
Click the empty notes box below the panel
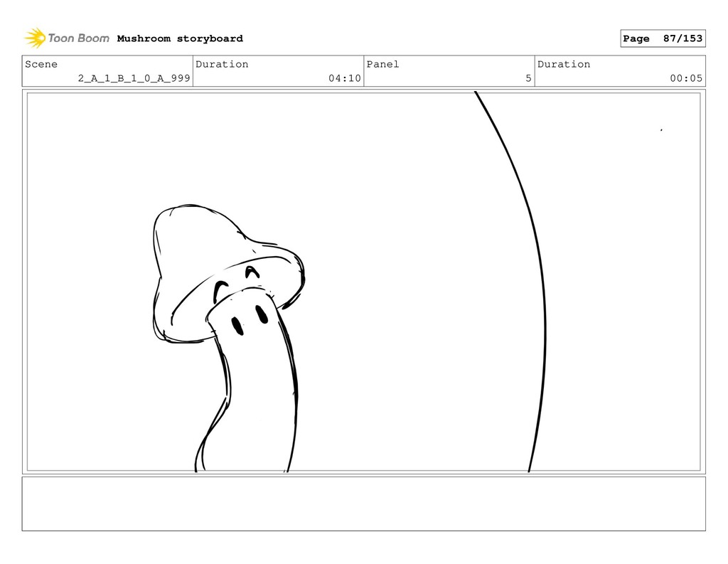(x=363, y=504)
